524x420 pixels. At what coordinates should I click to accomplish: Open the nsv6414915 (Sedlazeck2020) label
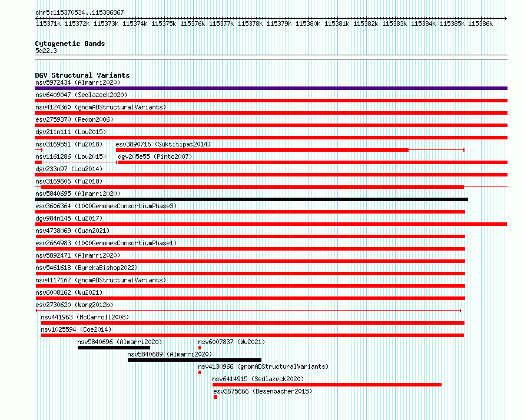(x=258, y=379)
